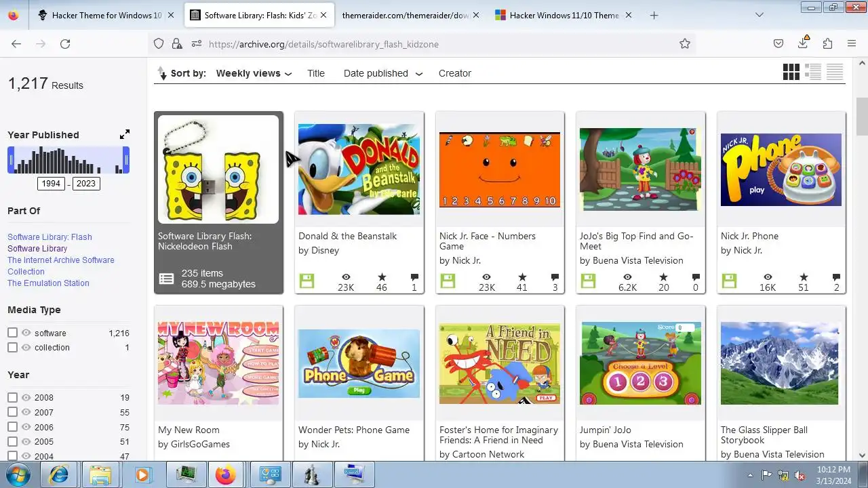Check the collection media type box
868x488 pixels.
[x=12, y=347]
